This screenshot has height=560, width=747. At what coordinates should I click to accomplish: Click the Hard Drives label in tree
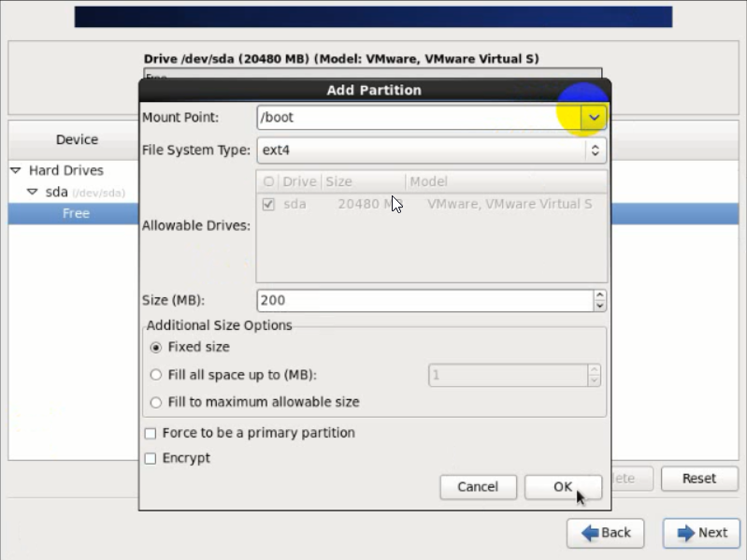click(x=66, y=170)
